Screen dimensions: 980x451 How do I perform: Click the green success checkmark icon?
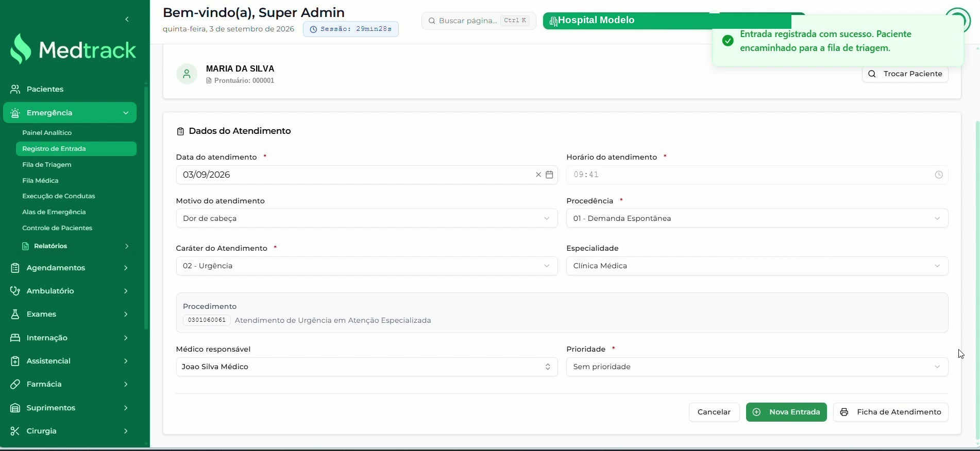click(x=728, y=41)
